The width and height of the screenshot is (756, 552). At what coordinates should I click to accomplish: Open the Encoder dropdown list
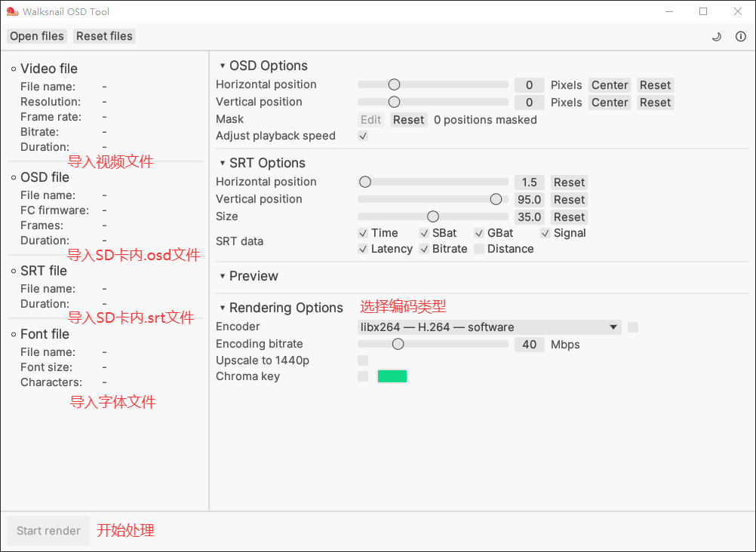(x=490, y=327)
